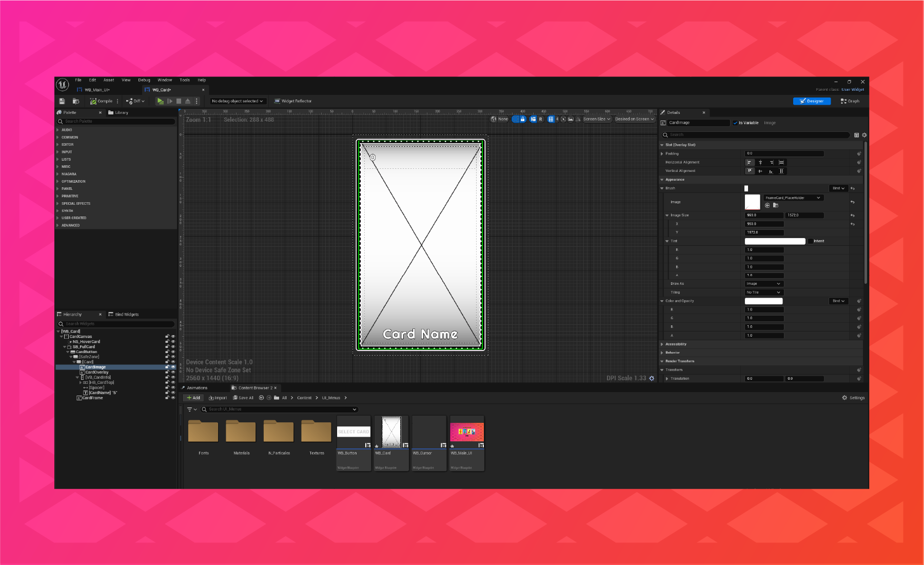Toggle visibility of the CardFrame widget
The image size is (924, 565).
click(x=173, y=398)
